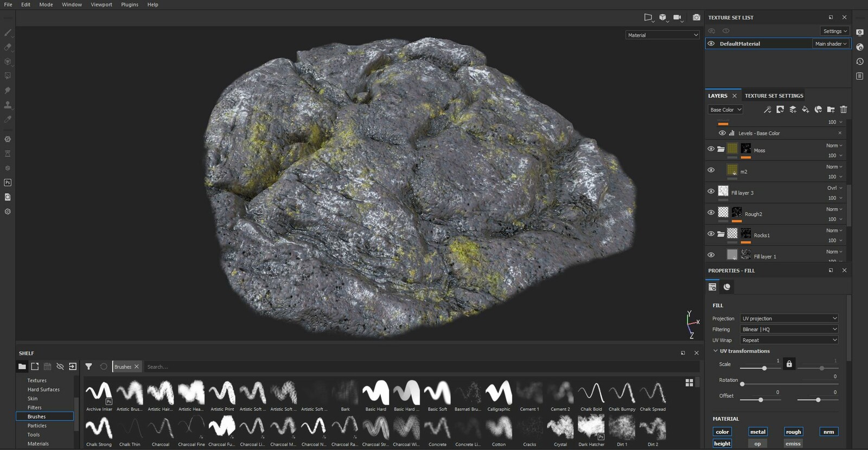Toggle the scale lock ratio button

(x=789, y=364)
